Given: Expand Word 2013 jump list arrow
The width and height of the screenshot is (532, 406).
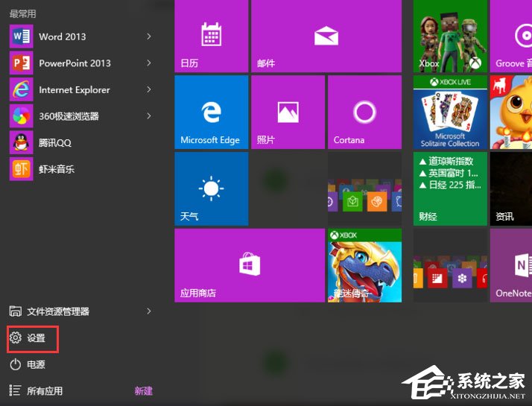Looking at the screenshot, I should [x=149, y=37].
